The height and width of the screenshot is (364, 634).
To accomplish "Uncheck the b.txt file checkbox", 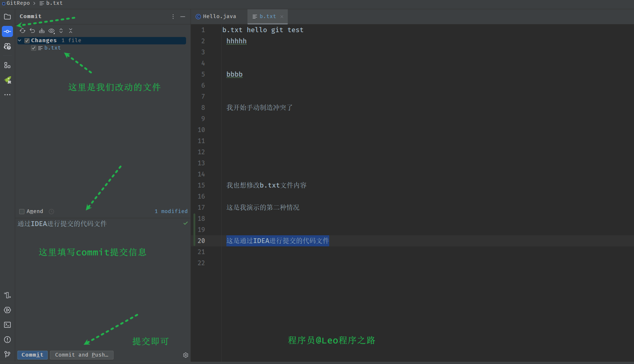I will tap(34, 48).
